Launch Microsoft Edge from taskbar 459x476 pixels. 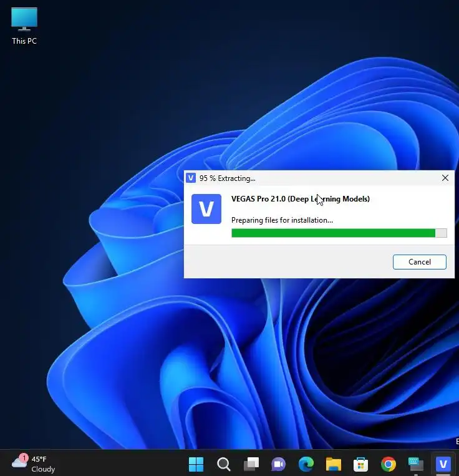[306, 464]
